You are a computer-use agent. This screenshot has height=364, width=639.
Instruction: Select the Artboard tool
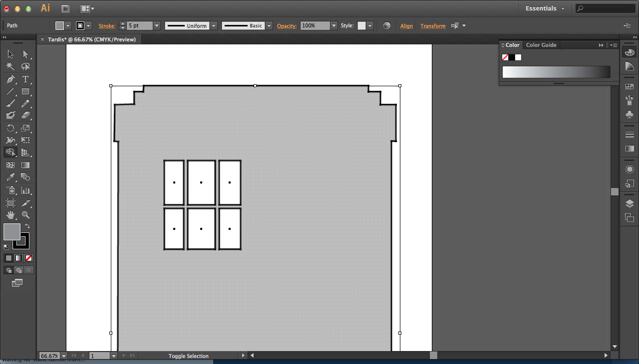[x=10, y=203]
